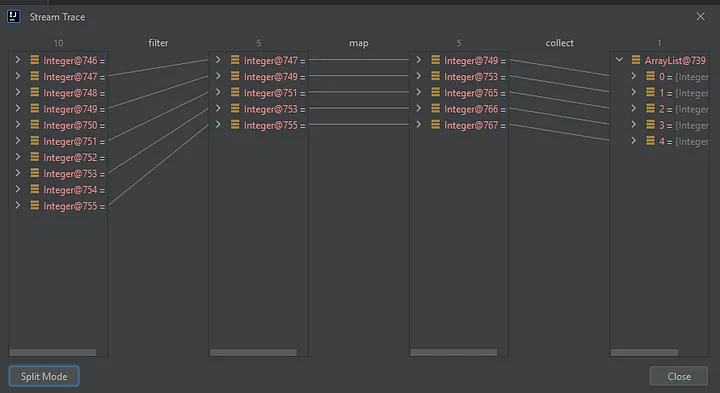The width and height of the screenshot is (720, 393).
Task: Collapse the ArrayList@739 node
Action: pos(619,60)
